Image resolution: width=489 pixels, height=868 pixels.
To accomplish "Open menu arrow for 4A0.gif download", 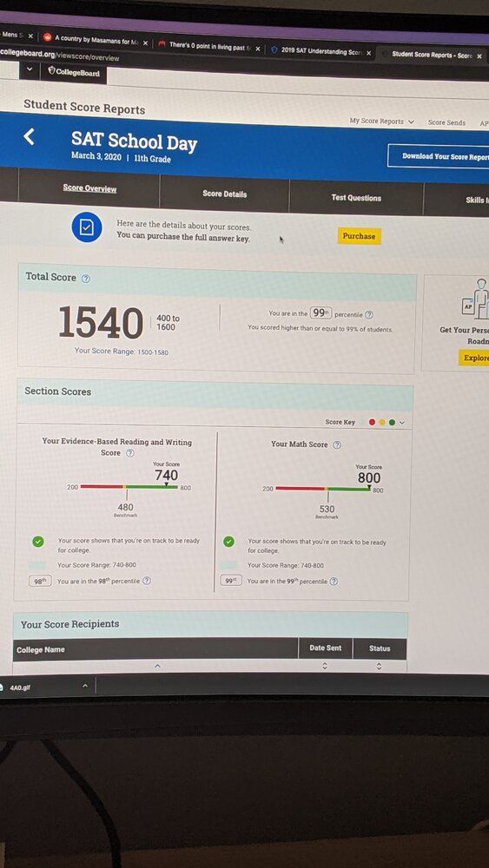I will tap(85, 686).
